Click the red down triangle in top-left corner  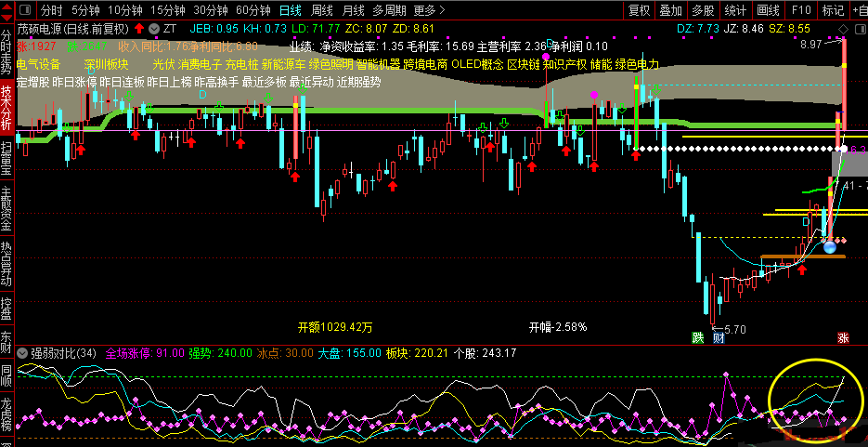(5, 16)
